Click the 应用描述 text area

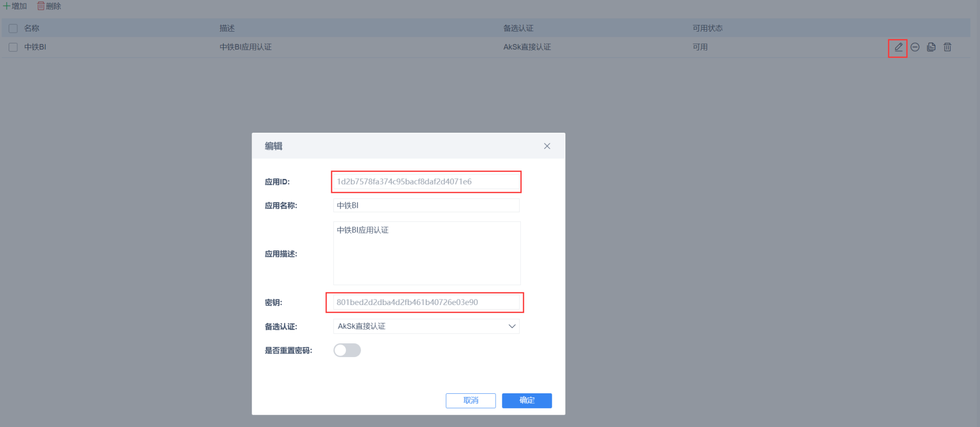pos(427,253)
